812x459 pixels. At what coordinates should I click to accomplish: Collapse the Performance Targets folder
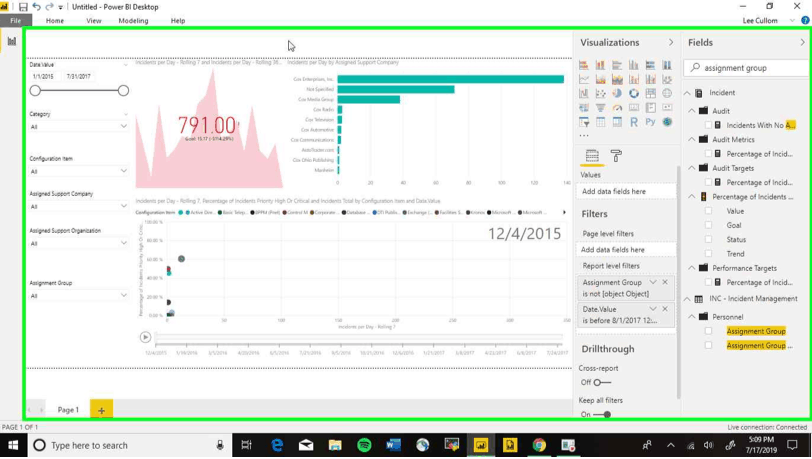692,268
